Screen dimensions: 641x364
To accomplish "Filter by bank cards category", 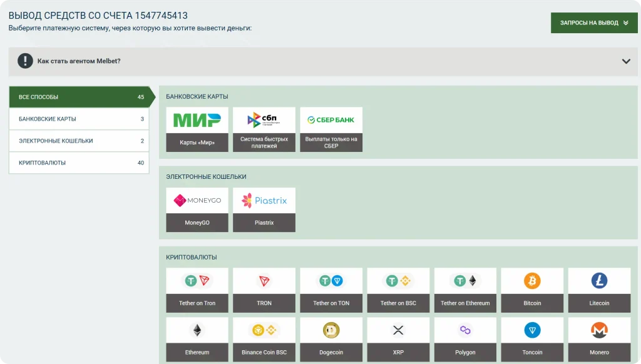I will [79, 119].
